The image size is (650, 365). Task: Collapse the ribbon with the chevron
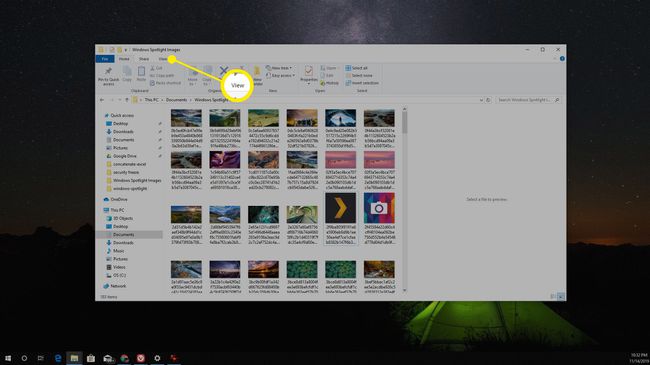coord(555,59)
